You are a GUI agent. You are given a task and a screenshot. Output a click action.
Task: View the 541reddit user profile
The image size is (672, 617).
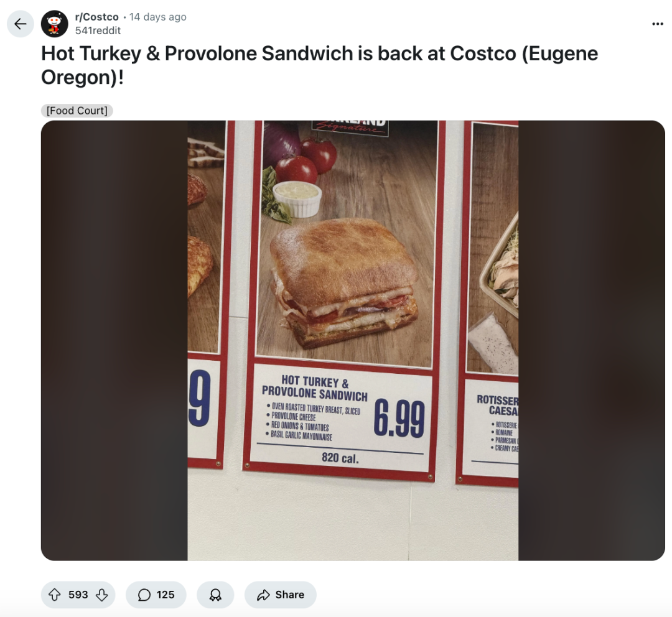(x=98, y=30)
